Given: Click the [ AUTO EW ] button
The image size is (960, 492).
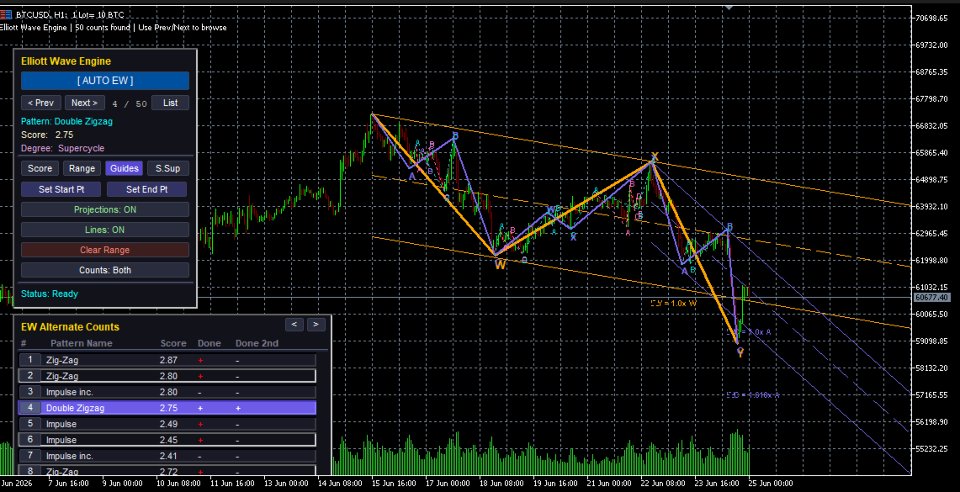Looking at the screenshot, I should coord(105,81).
